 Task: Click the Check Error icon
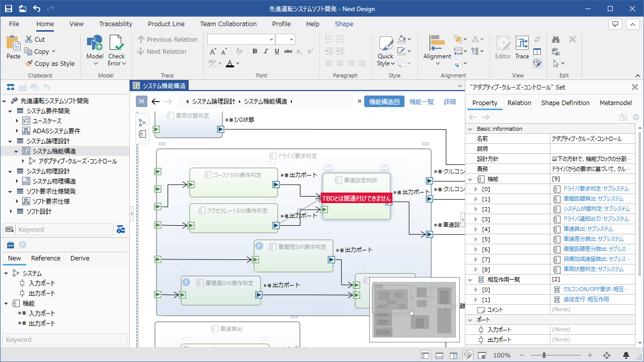116,43
